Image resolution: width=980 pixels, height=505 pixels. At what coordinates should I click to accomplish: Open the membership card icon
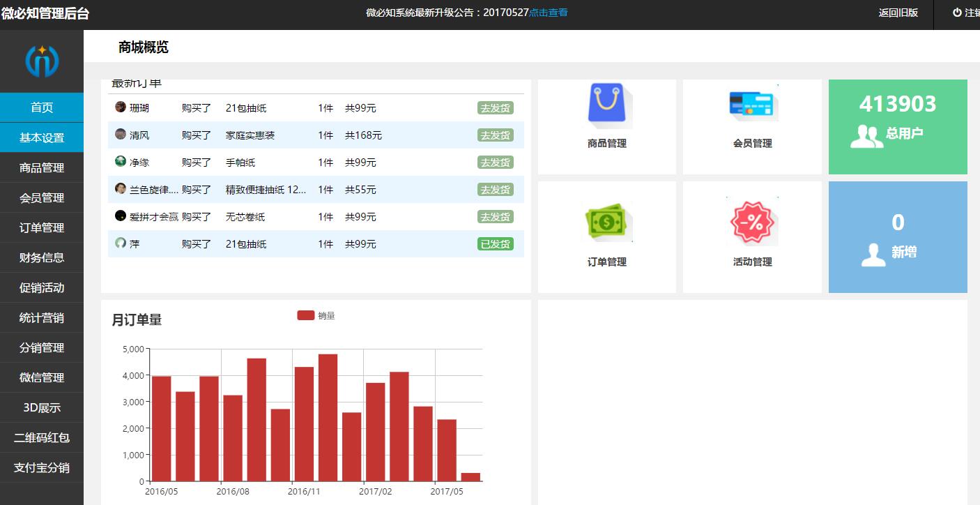pos(752,105)
